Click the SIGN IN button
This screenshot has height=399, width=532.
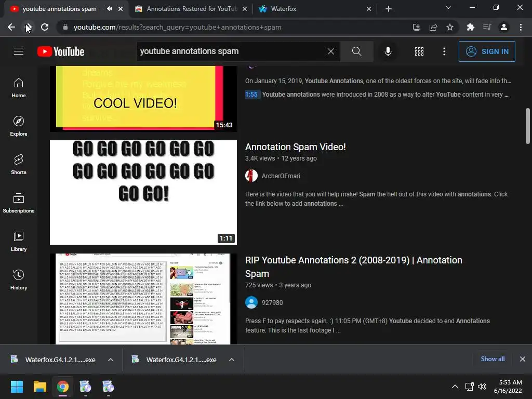pyautogui.click(x=487, y=51)
